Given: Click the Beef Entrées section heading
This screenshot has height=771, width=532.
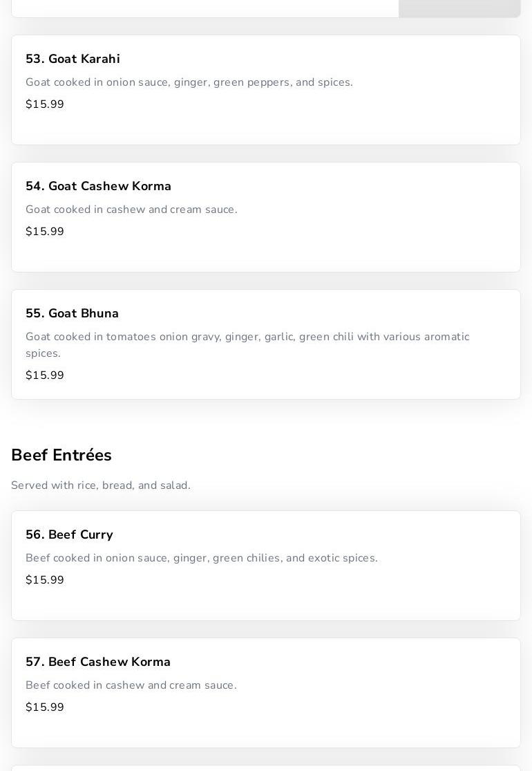Looking at the screenshot, I should tap(61, 456).
